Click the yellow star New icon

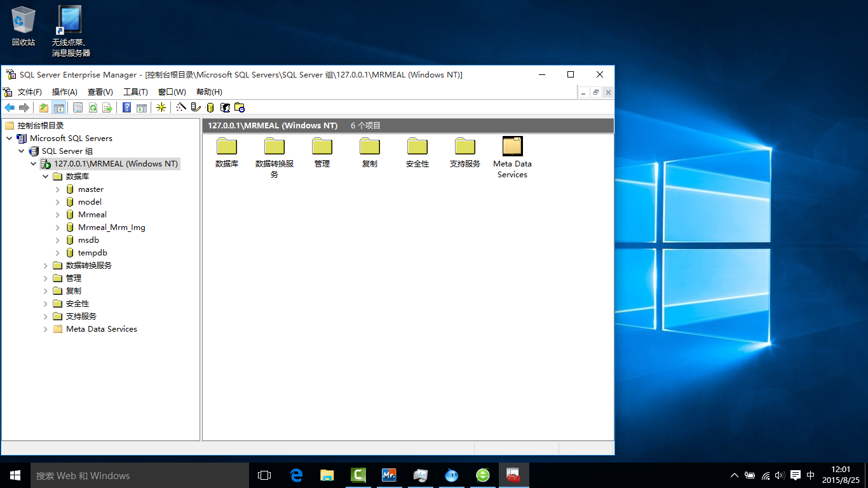click(161, 107)
